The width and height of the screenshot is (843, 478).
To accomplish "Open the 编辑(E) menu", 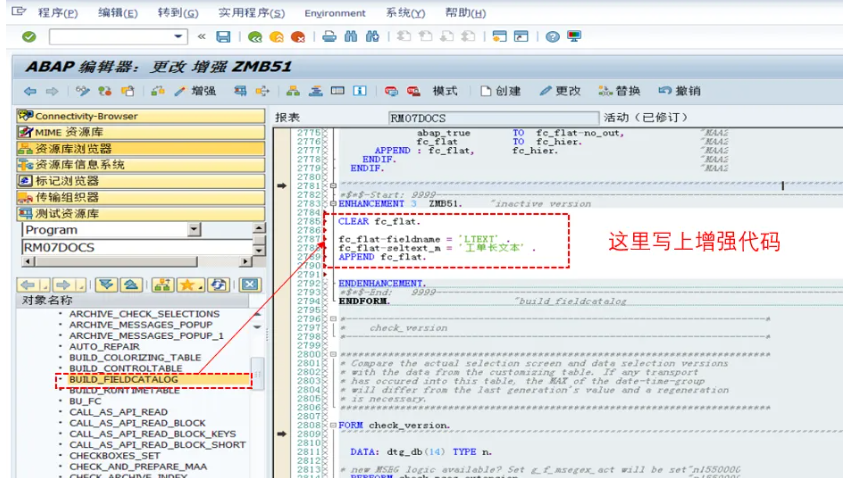I will point(118,12).
